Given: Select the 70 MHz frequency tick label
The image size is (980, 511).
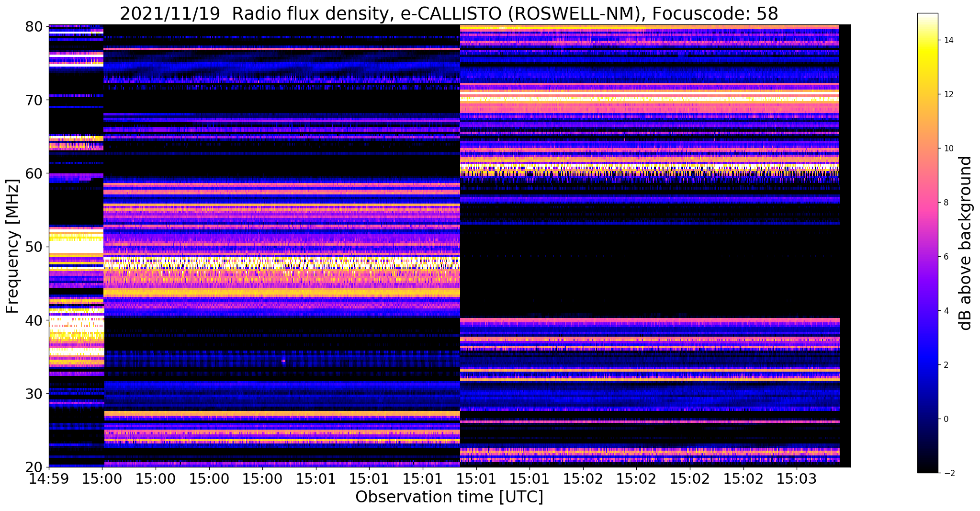Looking at the screenshot, I should click(34, 100).
